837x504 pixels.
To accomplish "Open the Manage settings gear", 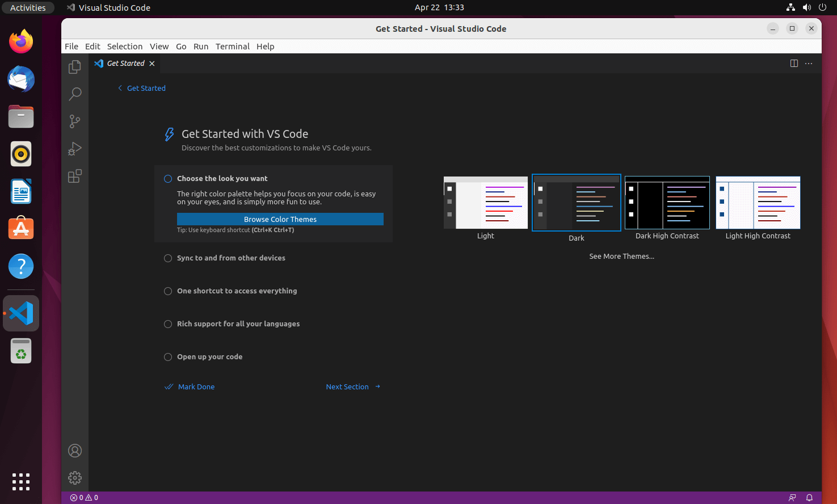I will pos(74,478).
